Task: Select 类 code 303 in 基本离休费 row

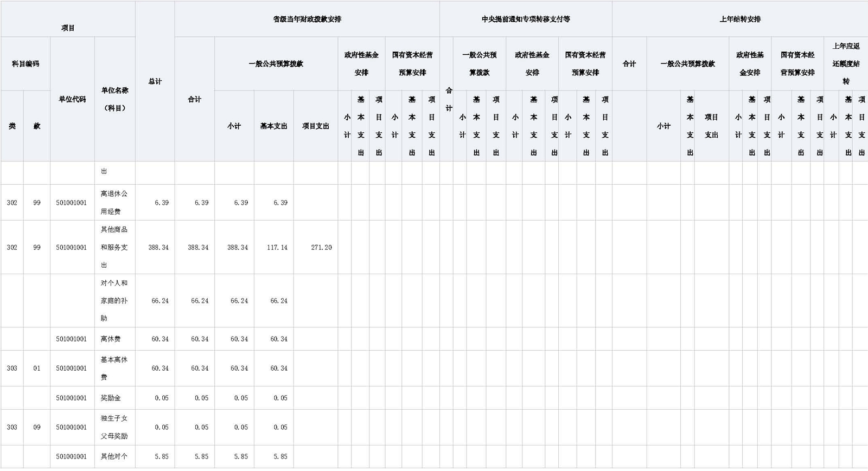Action: click(x=12, y=368)
